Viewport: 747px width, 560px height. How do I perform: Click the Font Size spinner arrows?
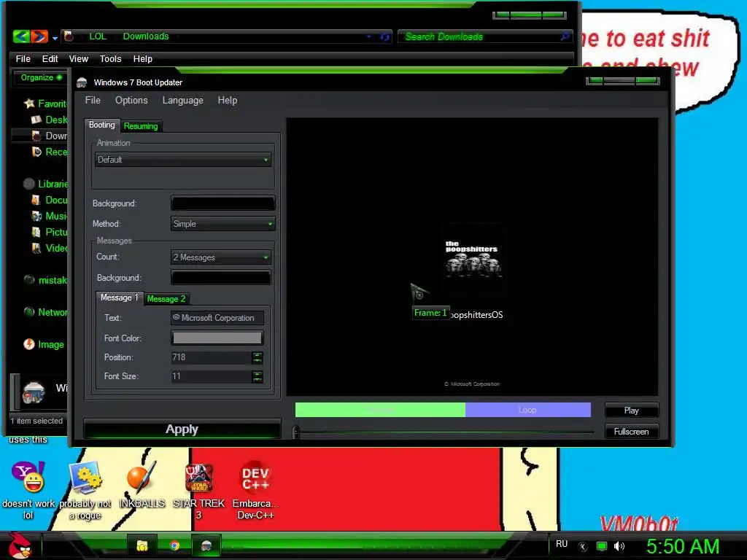click(x=258, y=377)
